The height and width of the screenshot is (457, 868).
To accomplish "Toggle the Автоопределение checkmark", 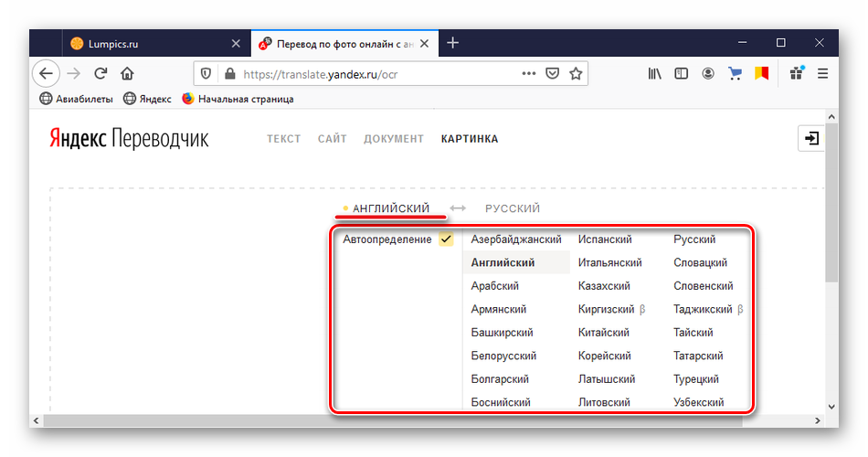I will pos(446,239).
